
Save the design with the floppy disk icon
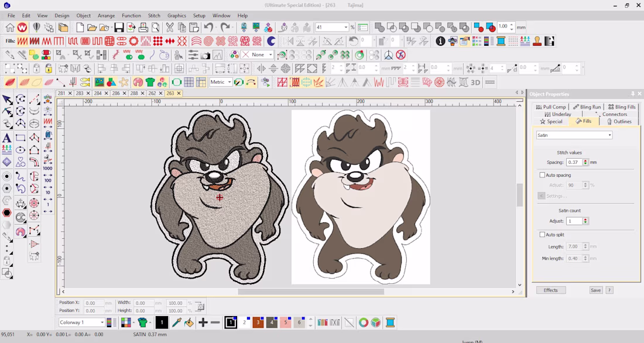(x=119, y=28)
